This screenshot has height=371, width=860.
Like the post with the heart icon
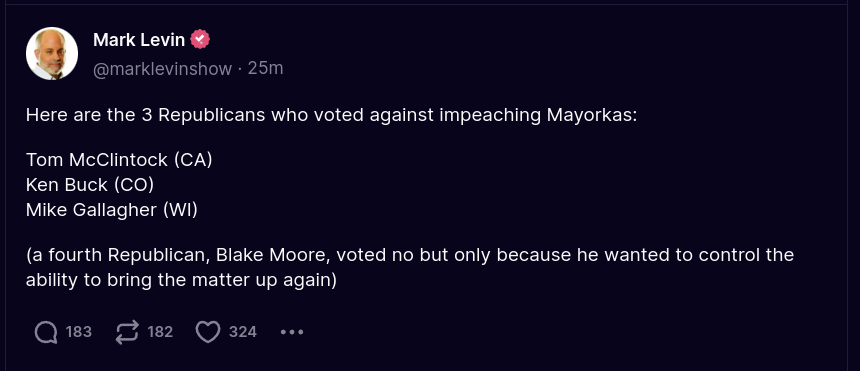[208, 332]
